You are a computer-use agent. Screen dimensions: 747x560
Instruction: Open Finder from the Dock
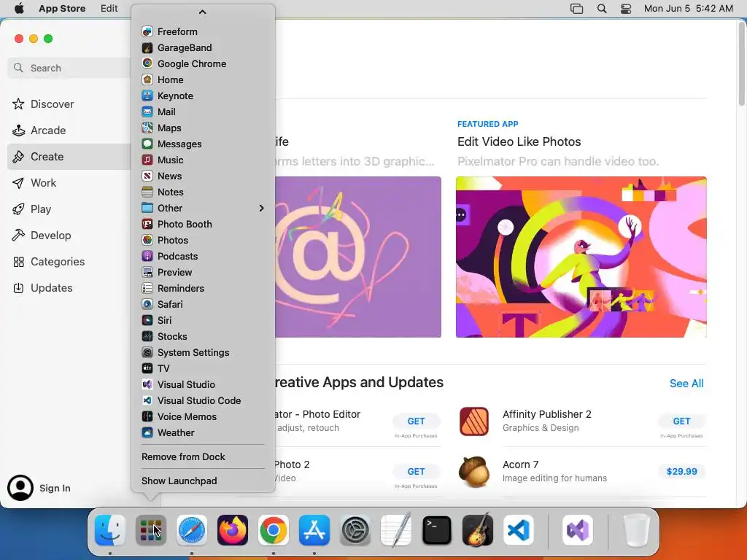[x=110, y=530]
